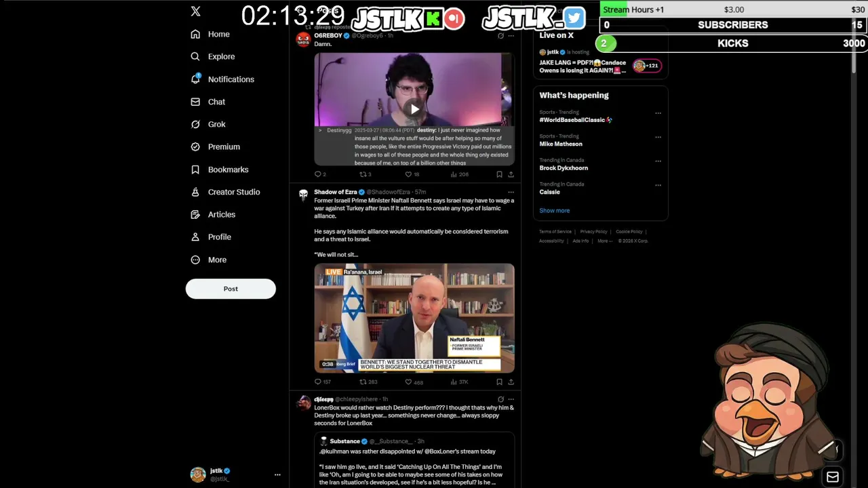
Task: Share O6REBOY's post
Action: click(x=511, y=174)
